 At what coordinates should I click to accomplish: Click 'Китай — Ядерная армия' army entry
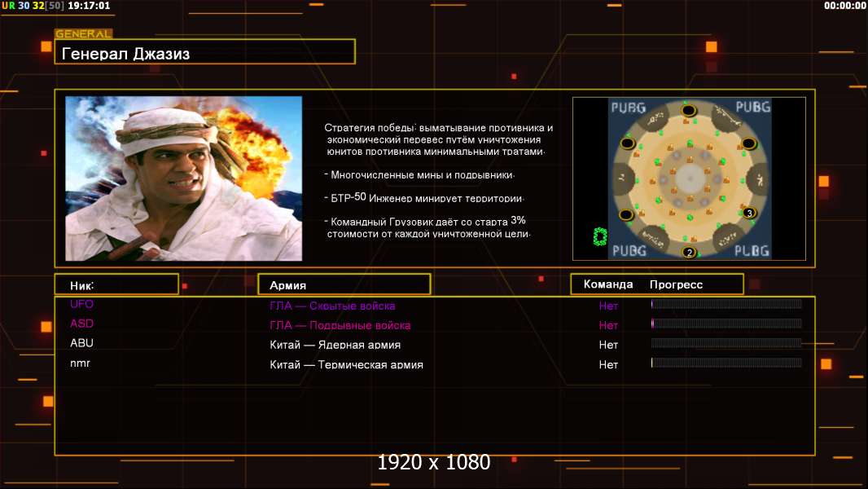(x=335, y=345)
